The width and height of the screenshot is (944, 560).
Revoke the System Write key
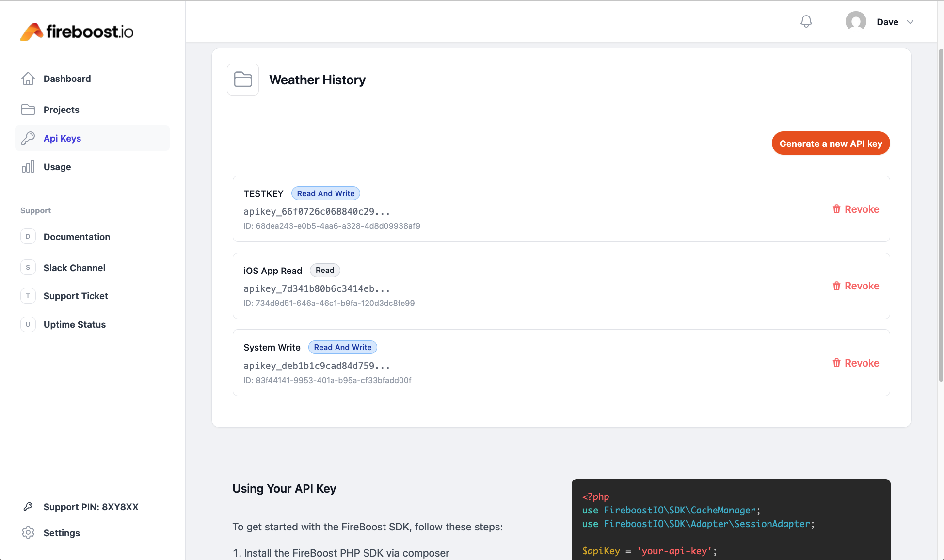tap(856, 363)
